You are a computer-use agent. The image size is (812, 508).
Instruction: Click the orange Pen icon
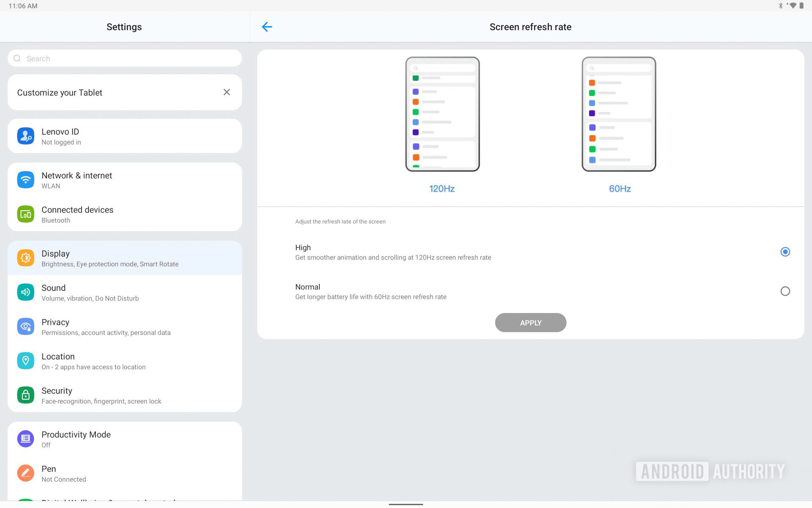click(x=26, y=473)
